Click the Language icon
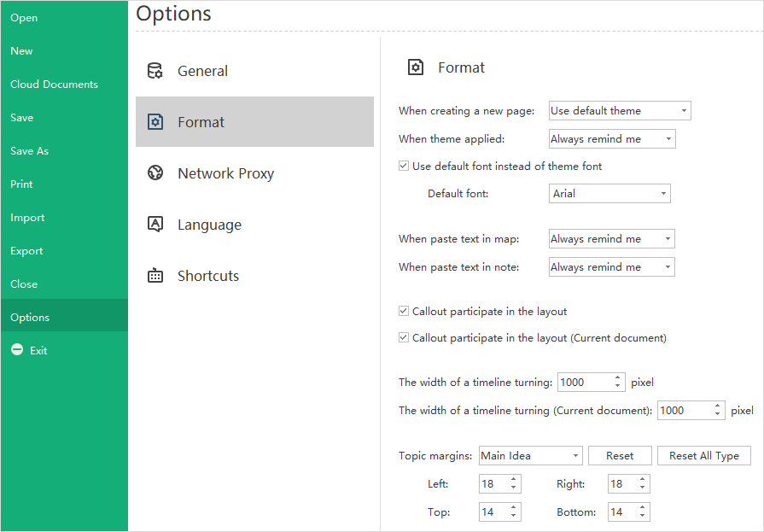Viewport: 764px width, 532px height. [155, 225]
